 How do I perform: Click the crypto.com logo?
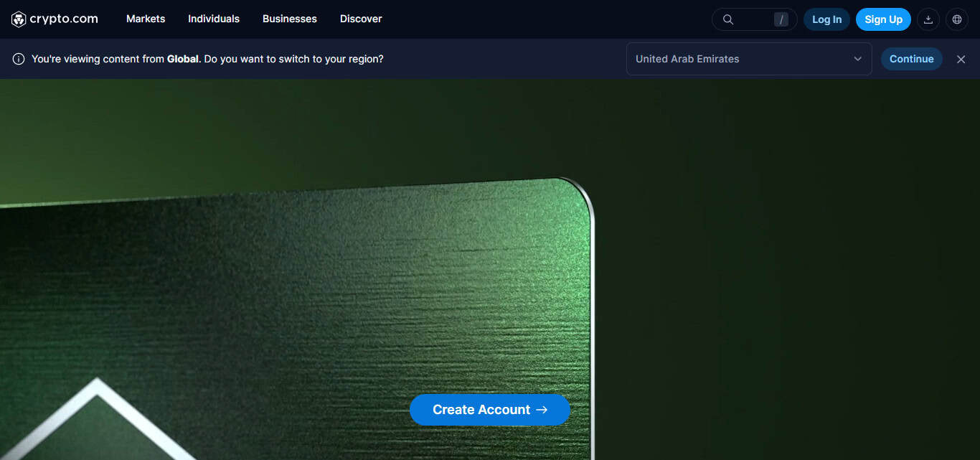[55, 19]
